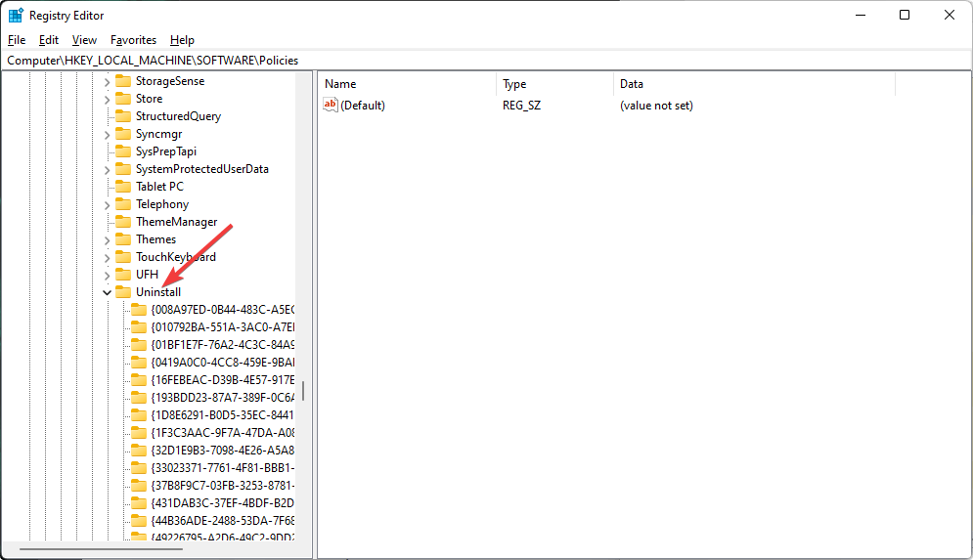This screenshot has height=560, width=973.
Task: Click the StructuredQuery folder icon
Action: [x=123, y=116]
